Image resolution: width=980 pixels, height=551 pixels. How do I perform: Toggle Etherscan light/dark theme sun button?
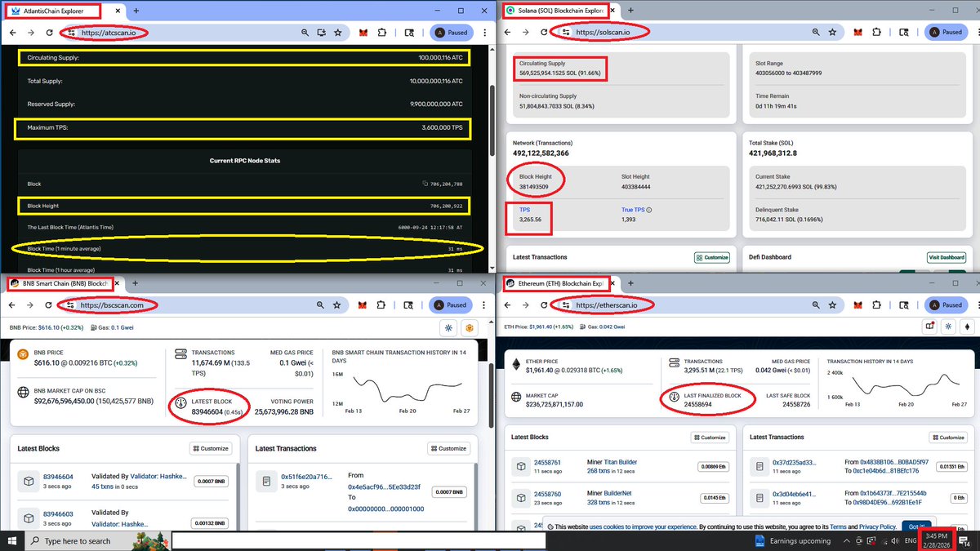point(949,326)
